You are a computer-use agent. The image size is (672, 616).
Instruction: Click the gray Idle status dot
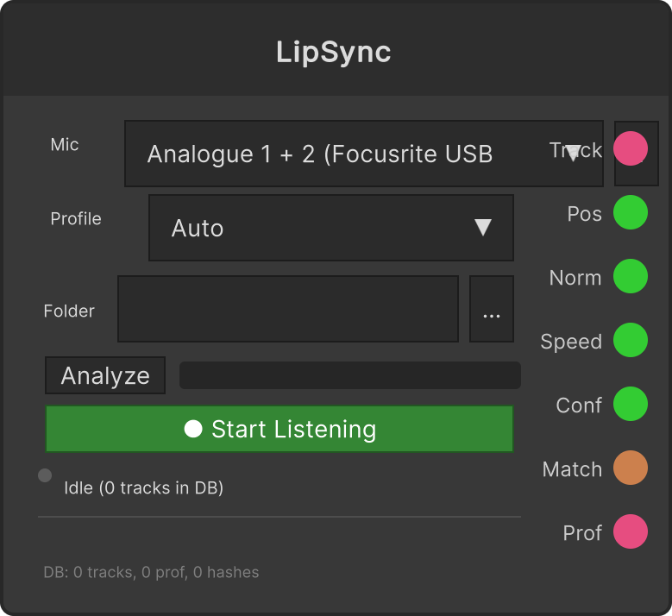[45, 475]
